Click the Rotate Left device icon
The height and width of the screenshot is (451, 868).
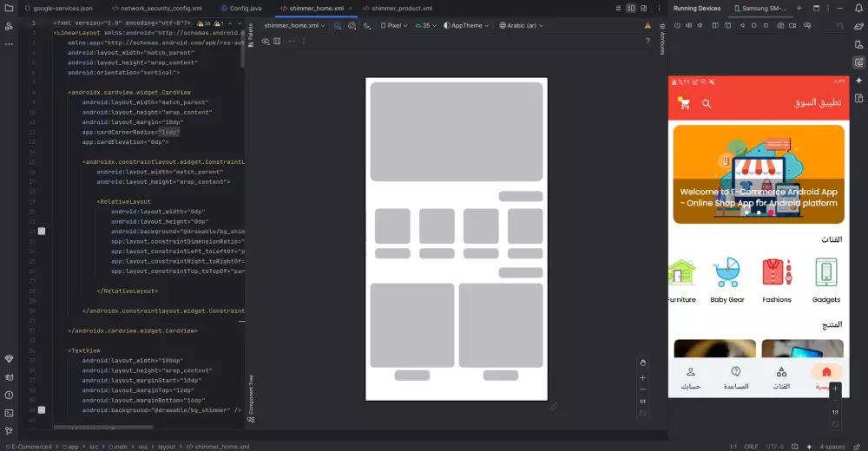[715, 25]
